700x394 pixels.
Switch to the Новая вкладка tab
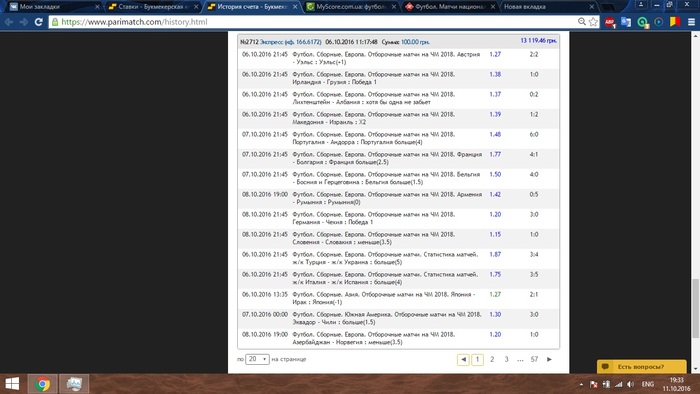pyautogui.click(x=548, y=7)
